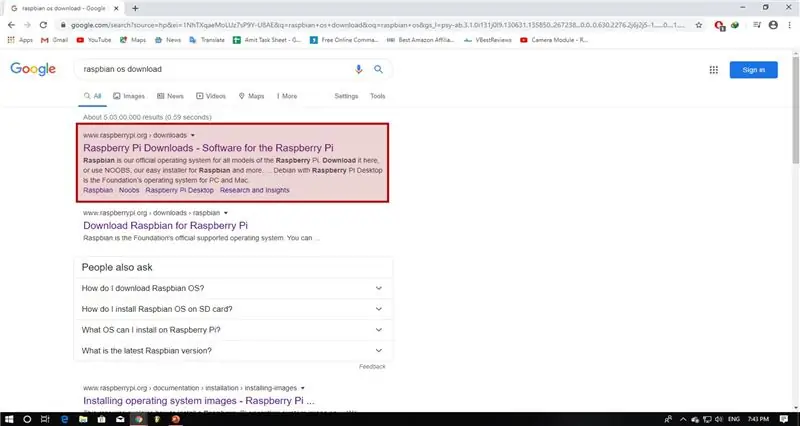Open the Research and Insights sitelink
The image size is (800, 426).
point(255,190)
